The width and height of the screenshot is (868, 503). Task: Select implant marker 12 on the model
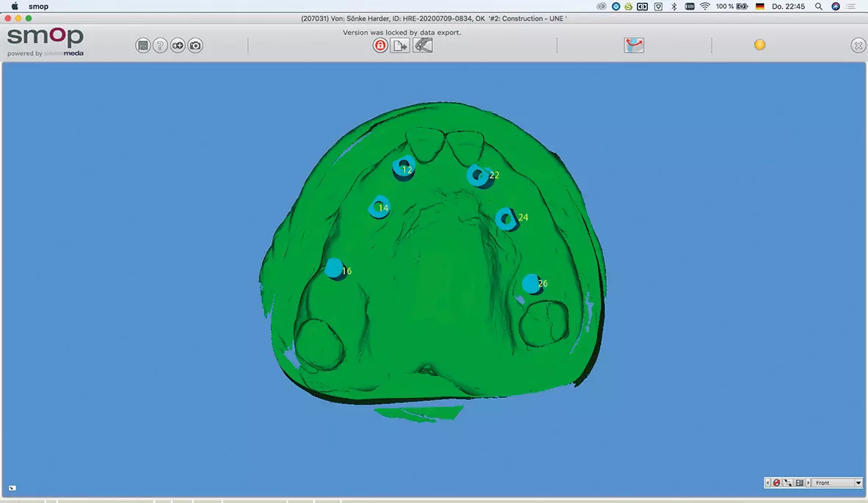pyautogui.click(x=404, y=168)
